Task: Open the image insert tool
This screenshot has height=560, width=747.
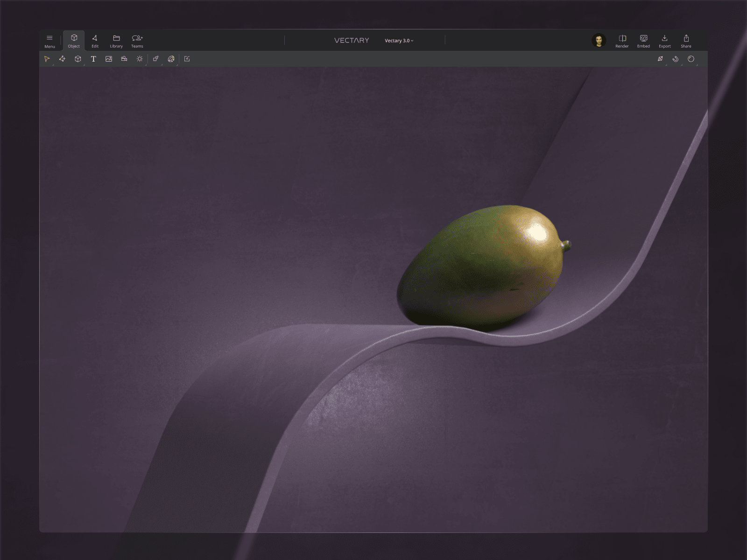Action: [x=108, y=59]
